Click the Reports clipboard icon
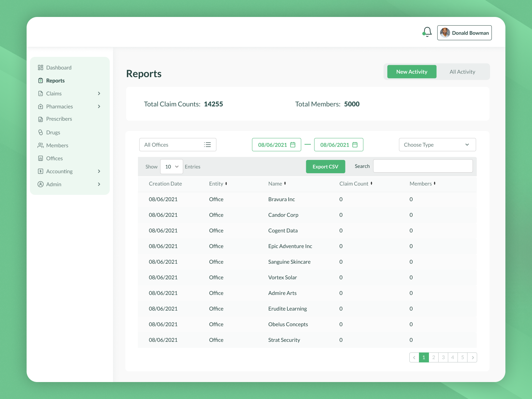The width and height of the screenshot is (532, 399). click(x=41, y=80)
